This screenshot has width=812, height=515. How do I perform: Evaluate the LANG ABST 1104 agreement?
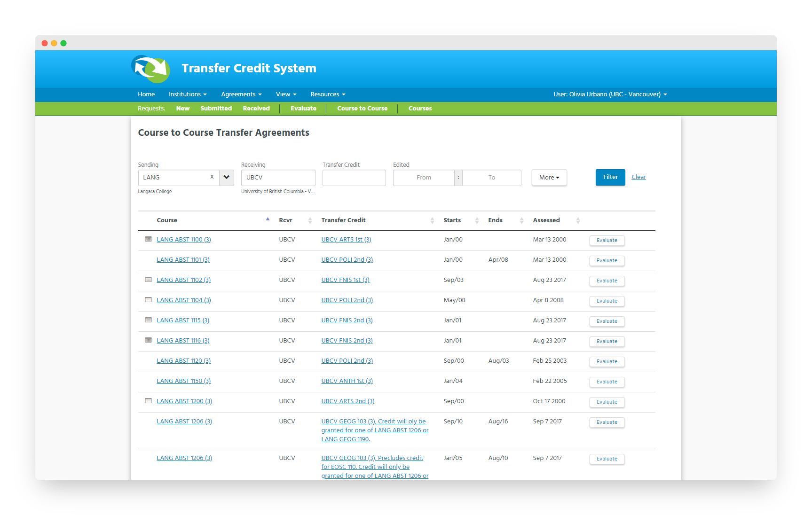coord(607,301)
